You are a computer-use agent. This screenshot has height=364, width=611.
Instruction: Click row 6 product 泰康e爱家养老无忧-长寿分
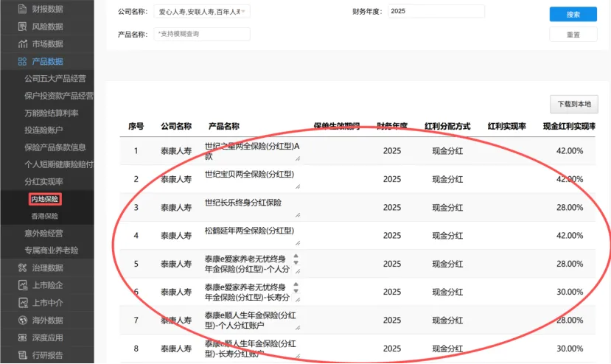[x=252, y=292]
